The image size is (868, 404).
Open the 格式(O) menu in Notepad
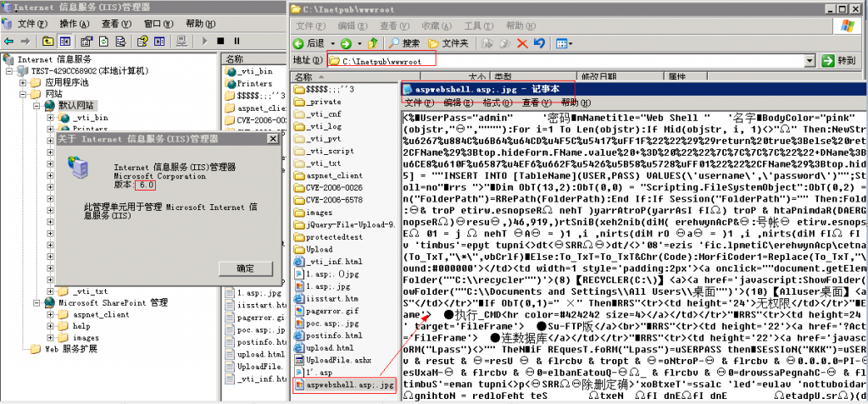click(x=498, y=103)
